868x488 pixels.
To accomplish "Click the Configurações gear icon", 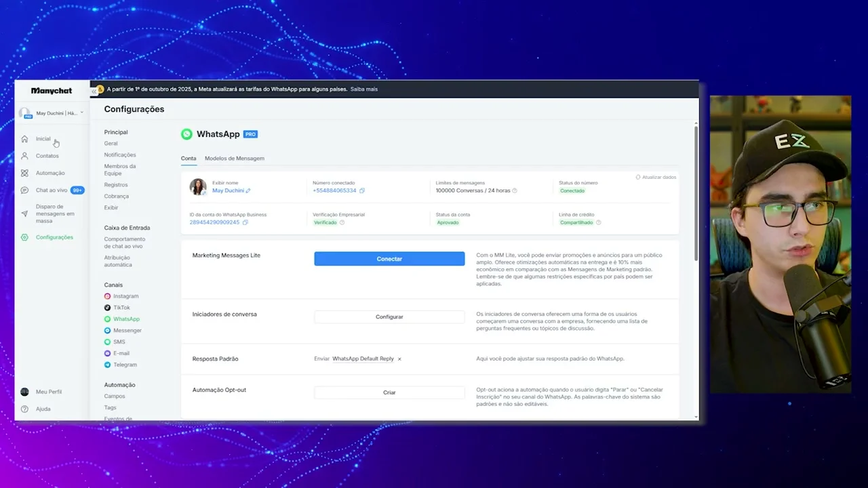I will point(24,237).
